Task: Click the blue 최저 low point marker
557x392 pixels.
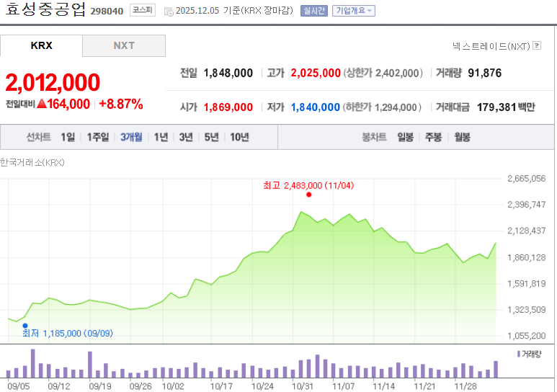Action: [25, 326]
